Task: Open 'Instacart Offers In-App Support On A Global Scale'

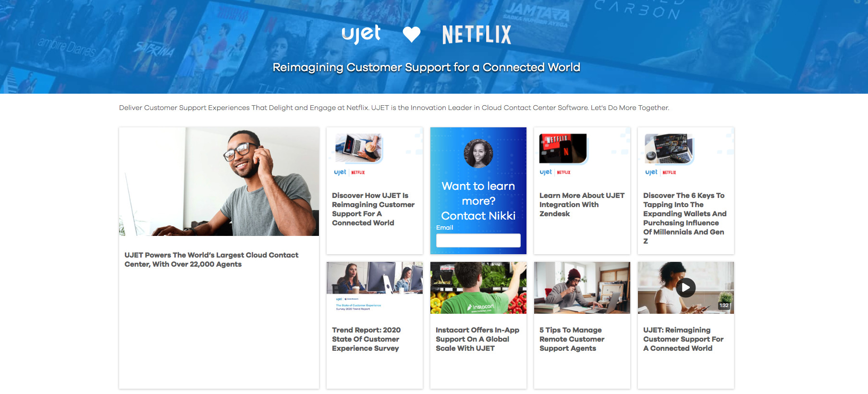Action: tap(477, 339)
